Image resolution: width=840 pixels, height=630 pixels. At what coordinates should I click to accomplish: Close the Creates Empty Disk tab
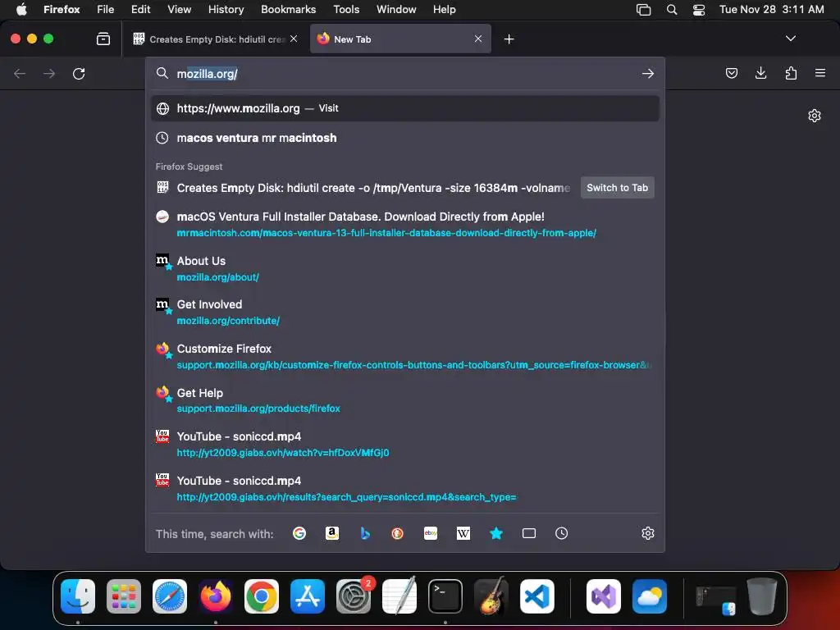[294, 39]
